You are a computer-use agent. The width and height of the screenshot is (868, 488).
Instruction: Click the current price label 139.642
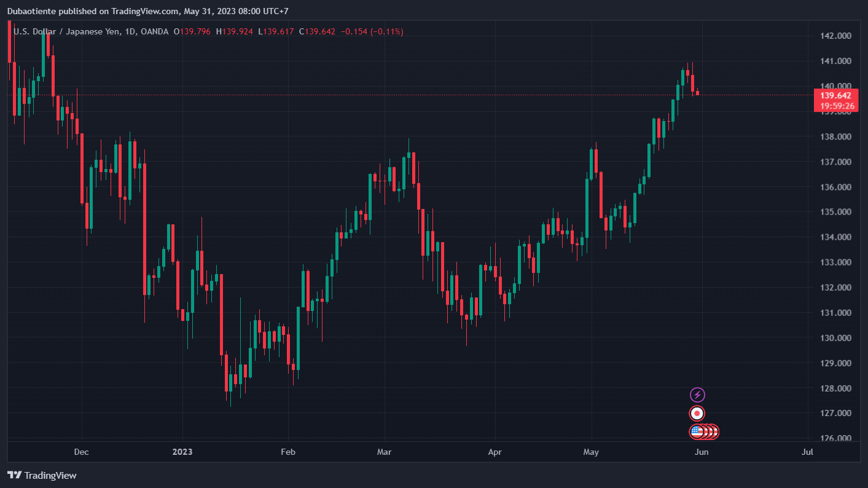835,95
